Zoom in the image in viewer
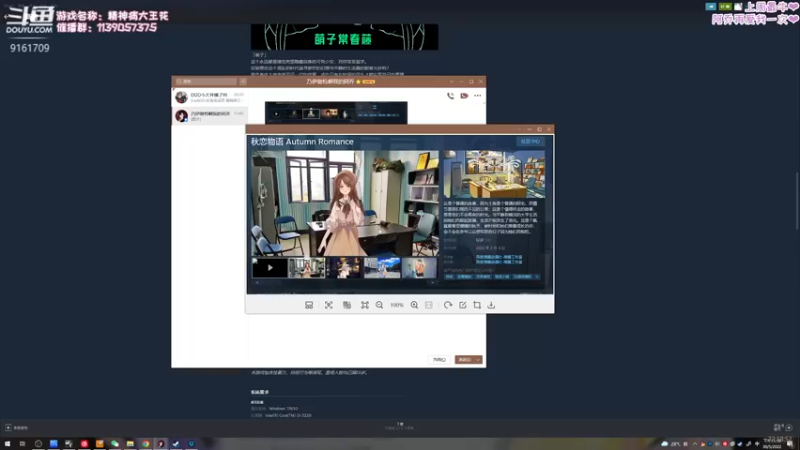This screenshot has width=800, height=450. pyautogui.click(x=414, y=305)
